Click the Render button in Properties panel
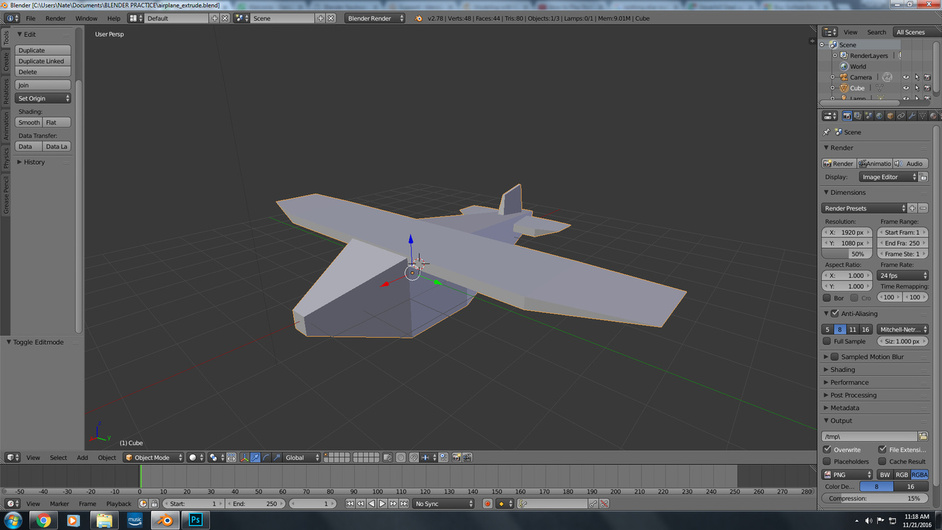 (839, 163)
